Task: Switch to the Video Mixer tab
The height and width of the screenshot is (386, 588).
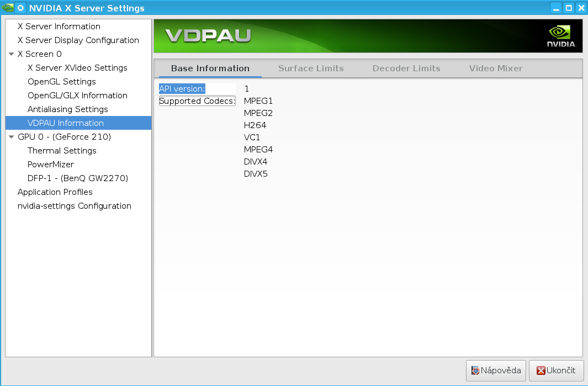Action: tap(496, 68)
